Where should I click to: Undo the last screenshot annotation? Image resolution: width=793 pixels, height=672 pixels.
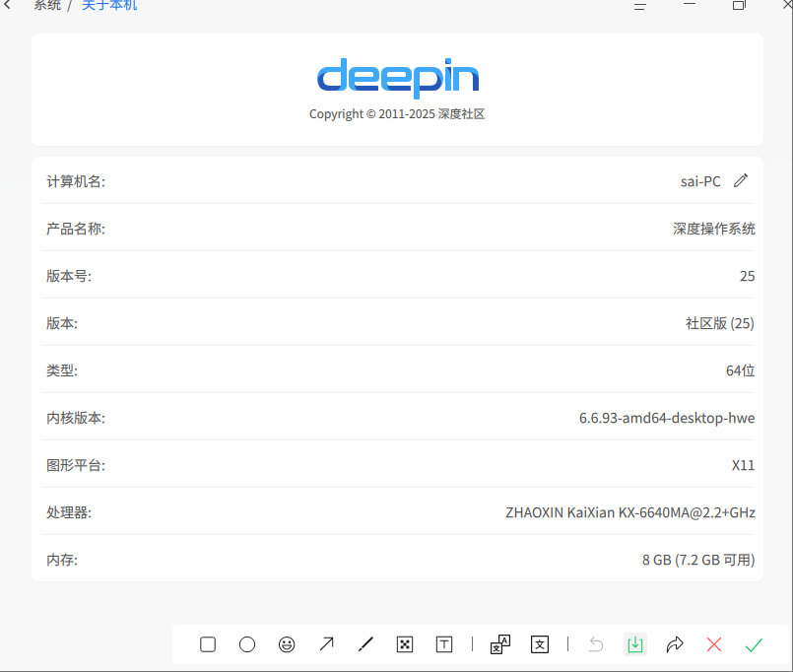tap(596, 644)
